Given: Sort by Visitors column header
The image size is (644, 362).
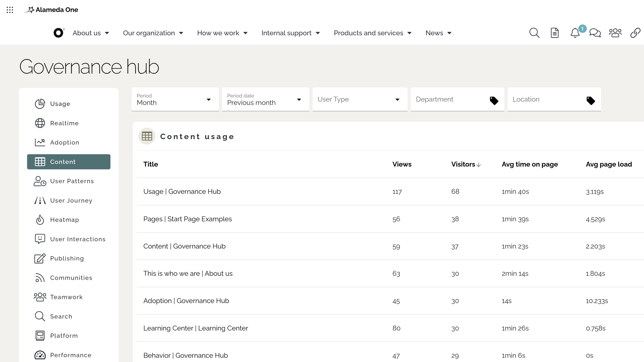Looking at the screenshot, I should pyautogui.click(x=466, y=164).
